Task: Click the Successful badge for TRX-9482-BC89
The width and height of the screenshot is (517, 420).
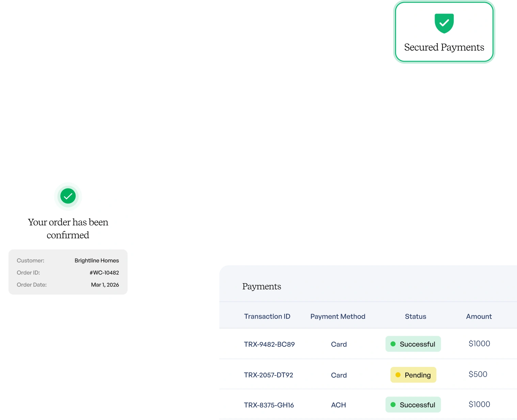Action: [413, 344]
